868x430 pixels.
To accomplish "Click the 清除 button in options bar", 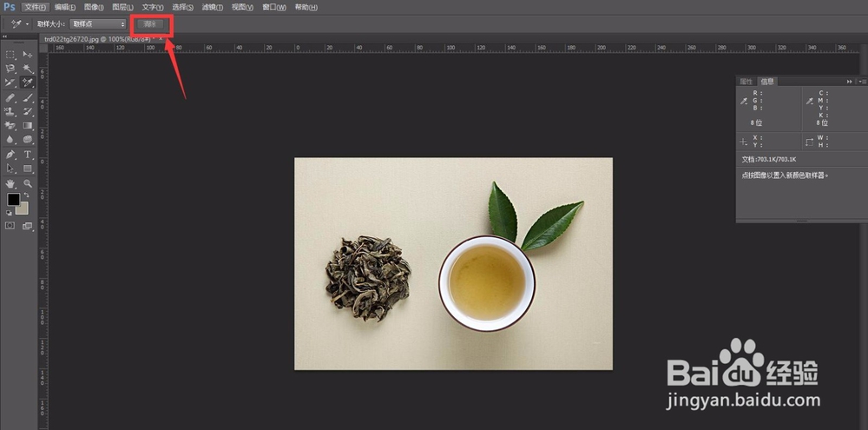I will (150, 23).
